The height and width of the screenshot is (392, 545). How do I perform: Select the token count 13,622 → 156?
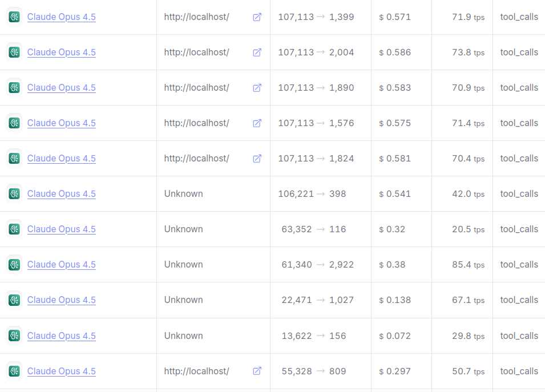pyautogui.click(x=314, y=336)
